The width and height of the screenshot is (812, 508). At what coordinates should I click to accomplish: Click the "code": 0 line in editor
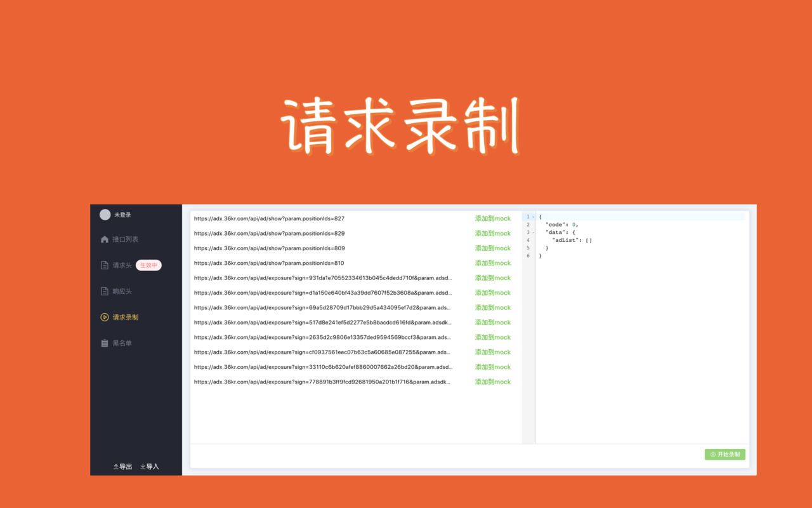[561, 225]
